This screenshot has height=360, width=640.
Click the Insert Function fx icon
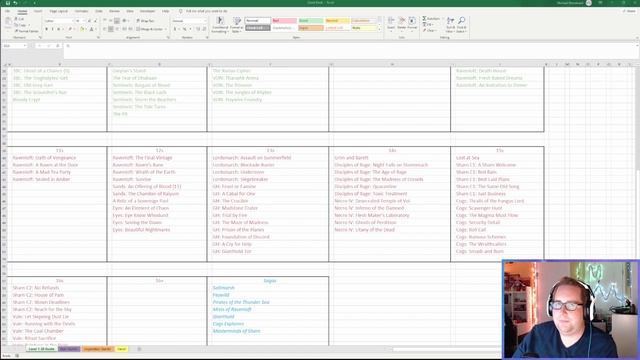(x=58, y=46)
